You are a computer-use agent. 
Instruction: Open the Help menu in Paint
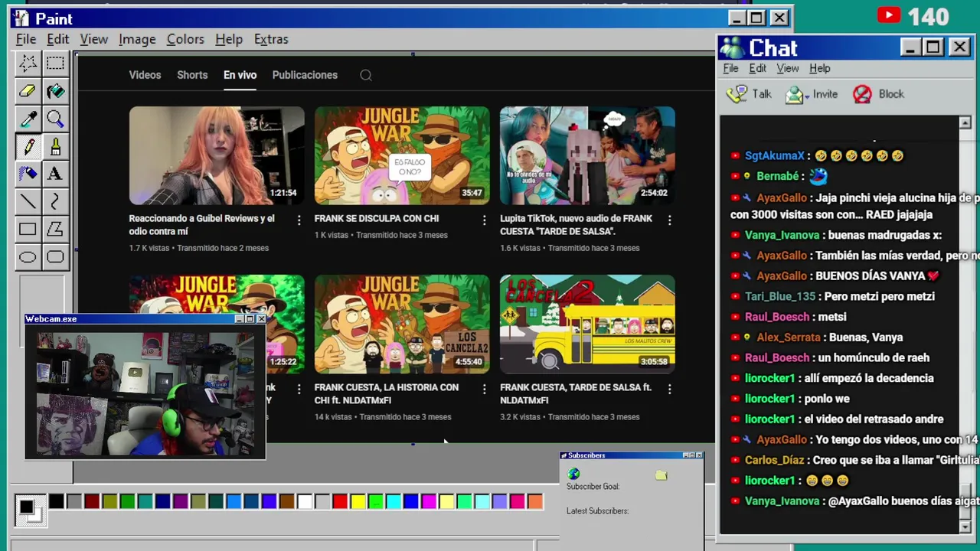pos(228,39)
